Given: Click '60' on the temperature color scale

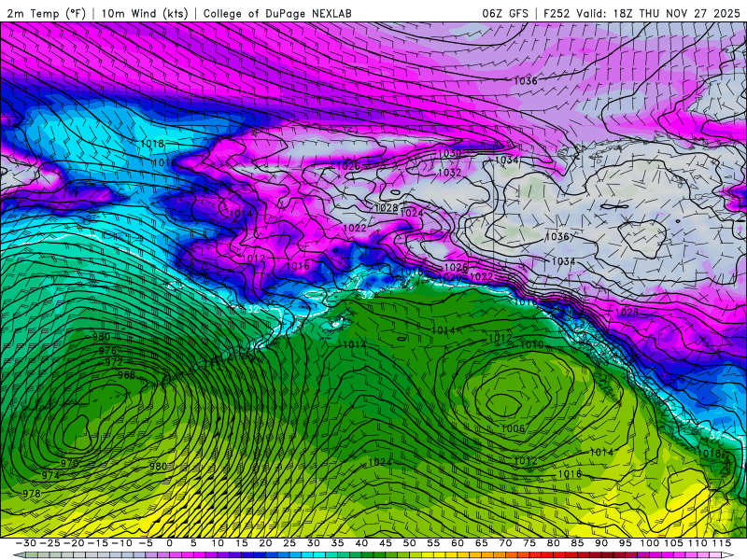Looking at the screenshot, I should tap(458, 543).
